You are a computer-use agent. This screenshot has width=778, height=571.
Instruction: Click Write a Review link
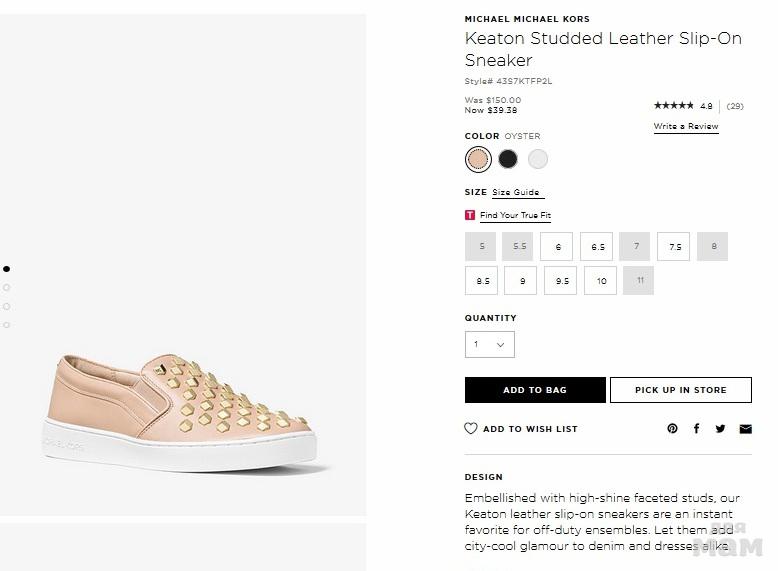coord(686,127)
